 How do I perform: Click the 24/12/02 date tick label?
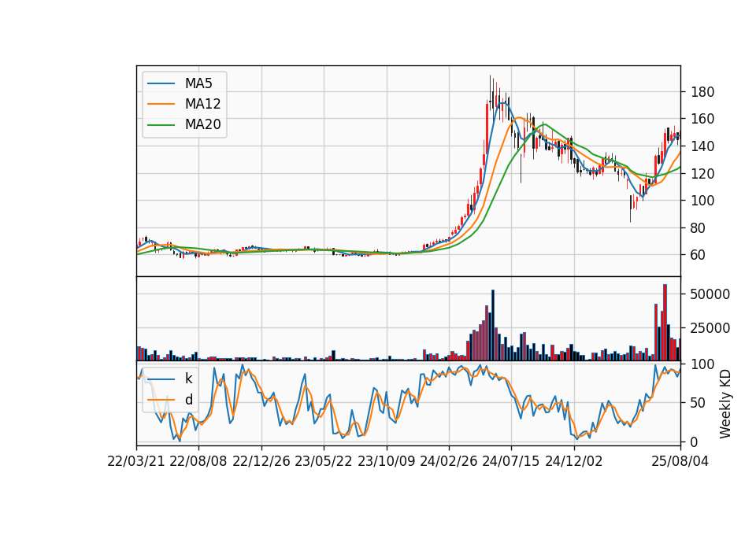coord(574,461)
